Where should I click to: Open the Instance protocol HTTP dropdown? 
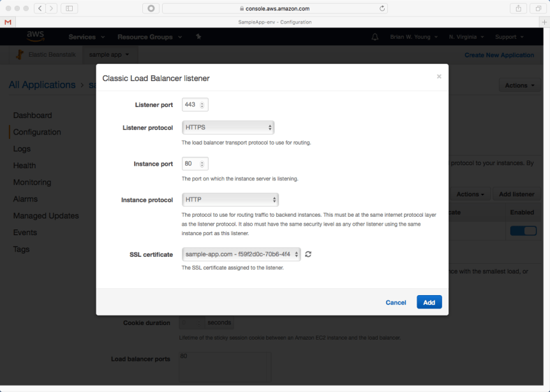pos(230,200)
